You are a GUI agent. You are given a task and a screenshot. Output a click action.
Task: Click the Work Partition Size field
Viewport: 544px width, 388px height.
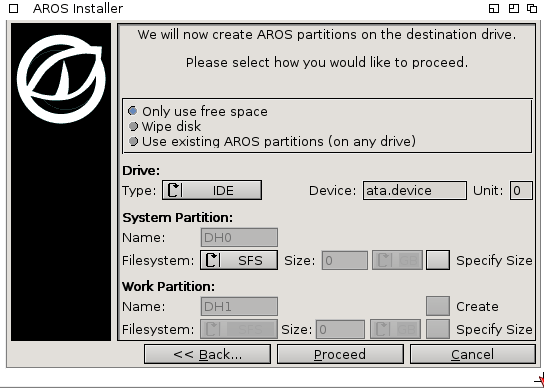click(x=340, y=329)
